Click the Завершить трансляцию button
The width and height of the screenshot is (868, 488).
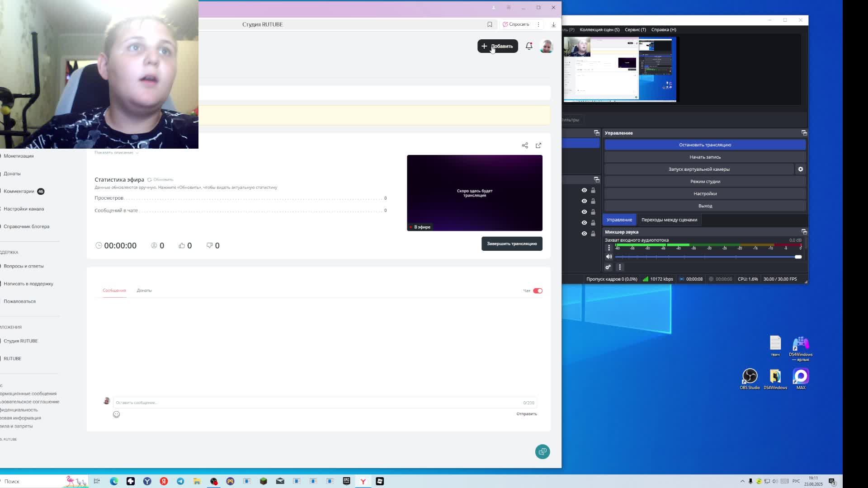(x=512, y=244)
